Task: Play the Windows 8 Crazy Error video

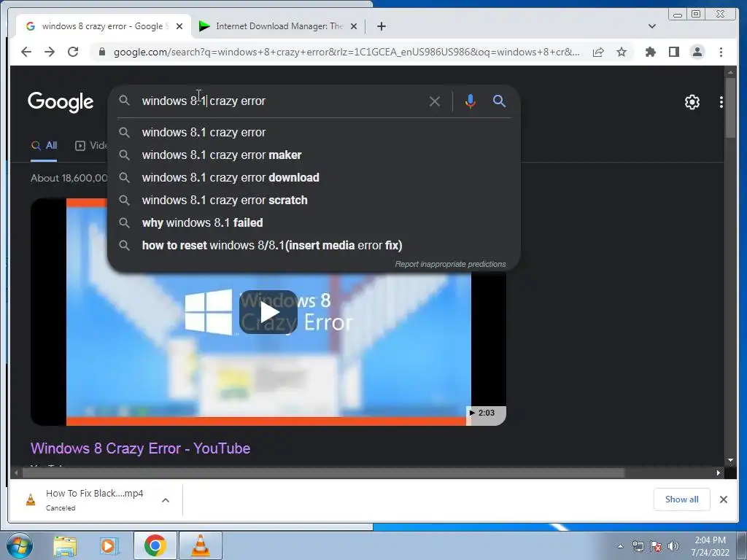Action: pos(268,312)
